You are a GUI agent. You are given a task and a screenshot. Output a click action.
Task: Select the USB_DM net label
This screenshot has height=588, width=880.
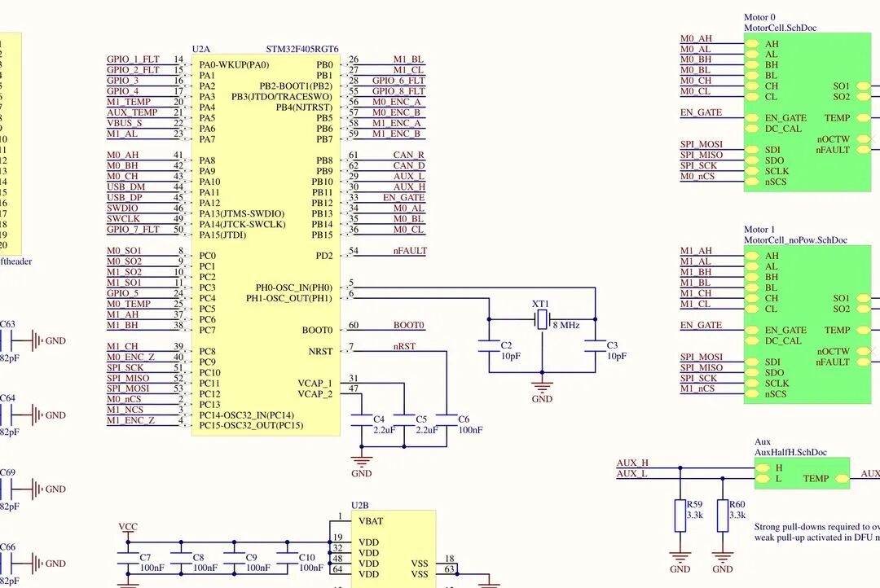click(125, 186)
